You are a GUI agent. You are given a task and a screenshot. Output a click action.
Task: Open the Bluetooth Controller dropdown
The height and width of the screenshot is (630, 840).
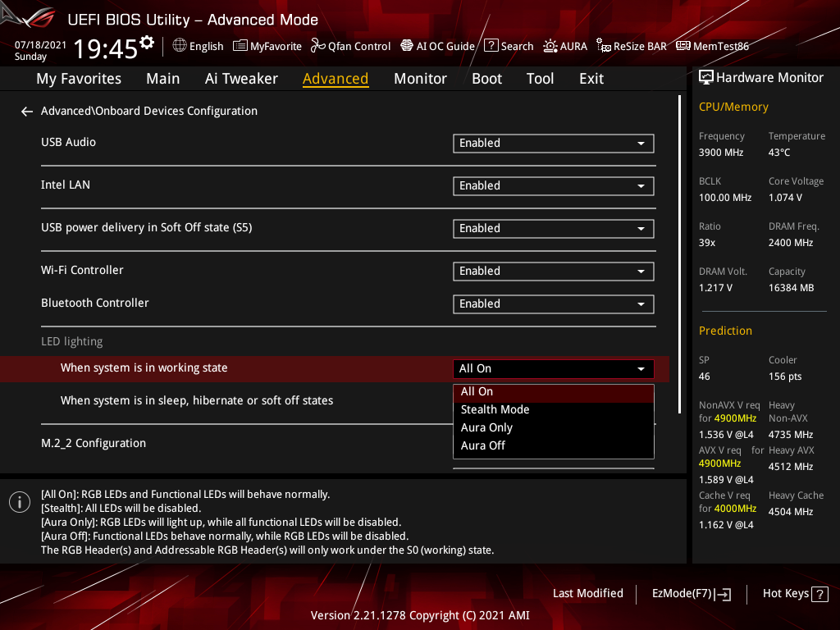553,304
